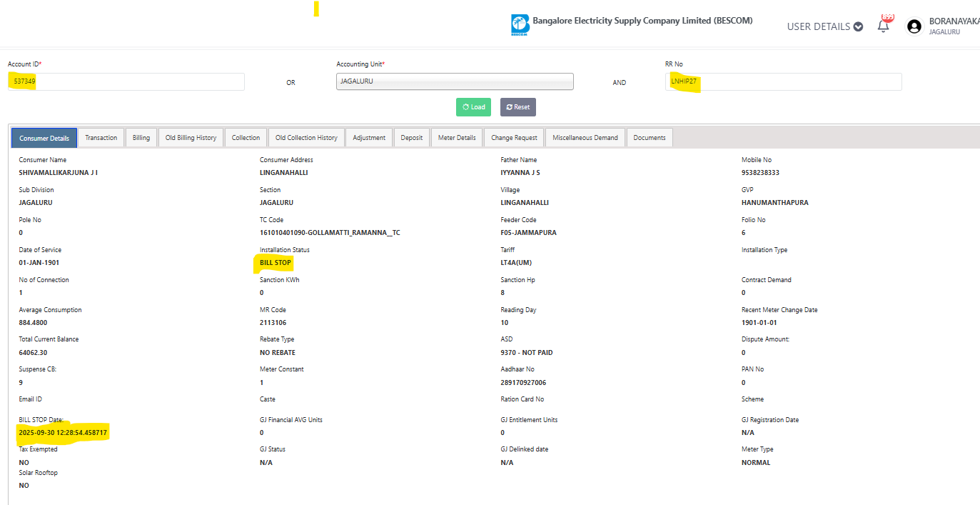Open the Change Request tab
980x505 pixels.
point(514,138)
